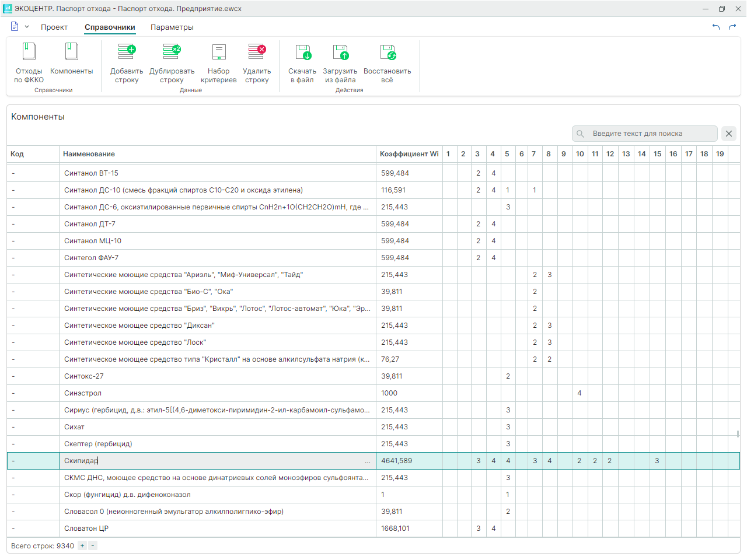747x560 pixels.
Task: Open the Компоненты reference book
Action: pos(71,59)
